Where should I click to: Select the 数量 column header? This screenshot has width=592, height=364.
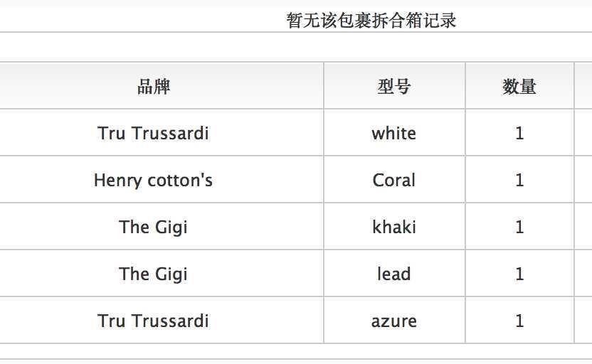click(x=519, y=87)
